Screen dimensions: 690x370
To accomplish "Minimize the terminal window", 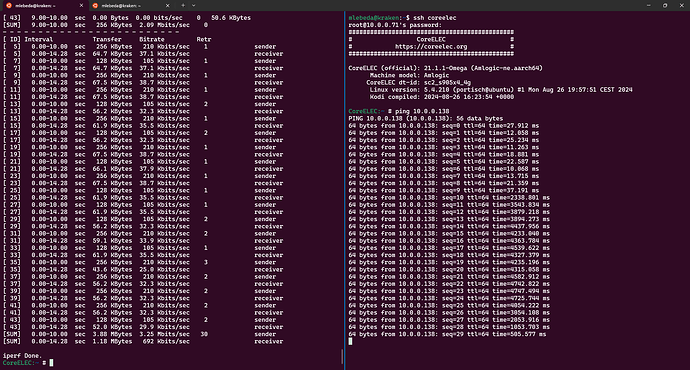I will click(648, 5).
